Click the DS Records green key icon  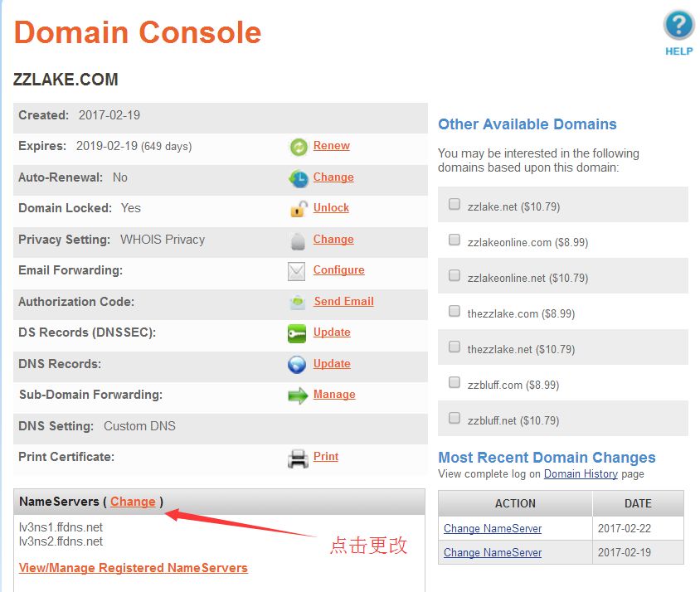(297, 333)
